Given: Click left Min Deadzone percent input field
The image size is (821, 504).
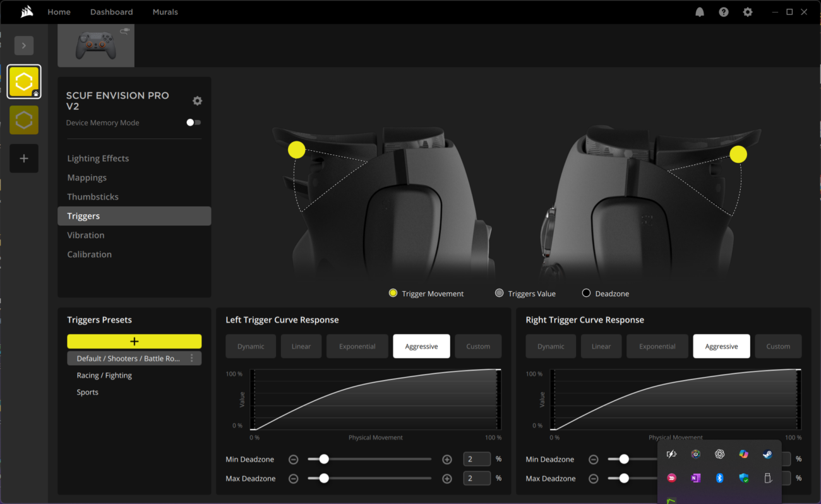Looking at the screenshot, I should coord(477,459).
